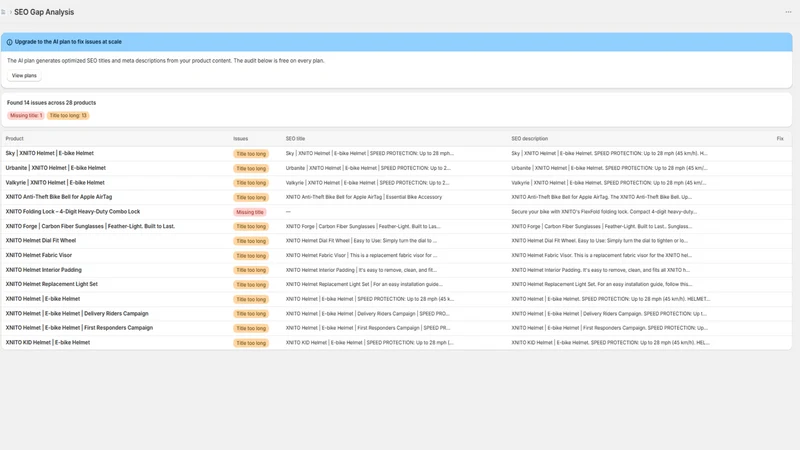
Task: Filter by the Missing title: 1 badge
Action: click(26, 116)
